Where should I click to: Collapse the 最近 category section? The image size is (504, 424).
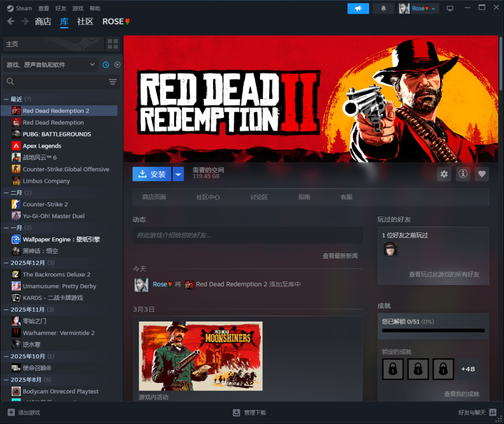click(6, 99)
